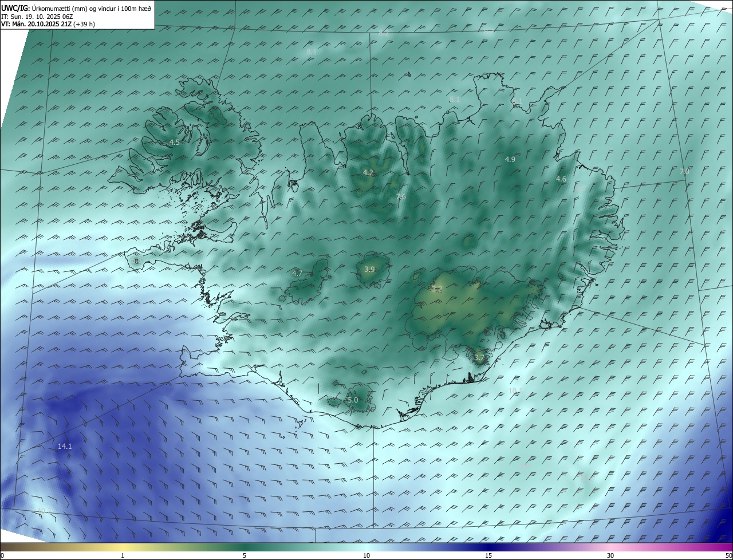Click the 7.6 value label on the map
This screenshot has height=560, width=733.
[401, 196]
